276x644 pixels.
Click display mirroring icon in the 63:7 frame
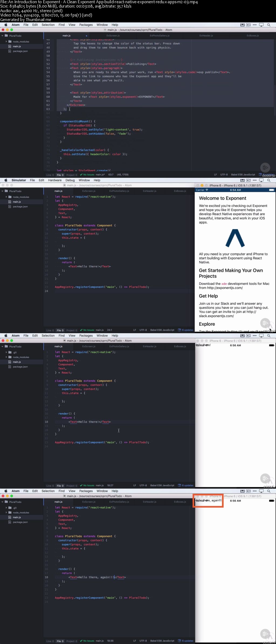click(x=261, y=25)
